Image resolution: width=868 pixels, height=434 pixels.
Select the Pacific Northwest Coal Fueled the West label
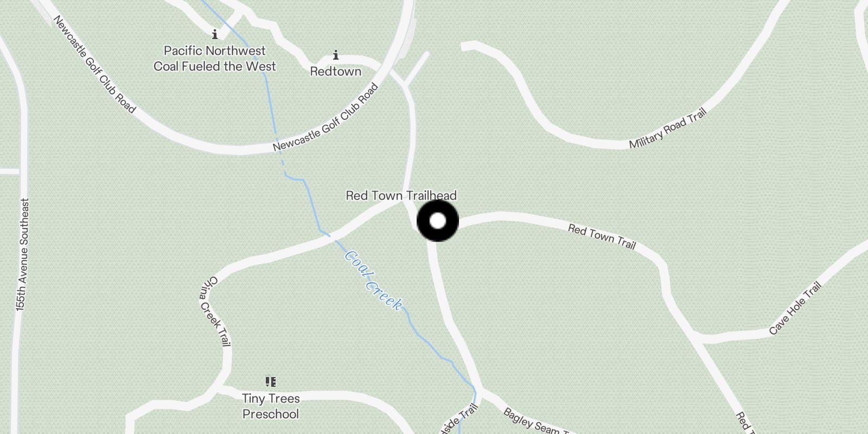tap(215, 59)
